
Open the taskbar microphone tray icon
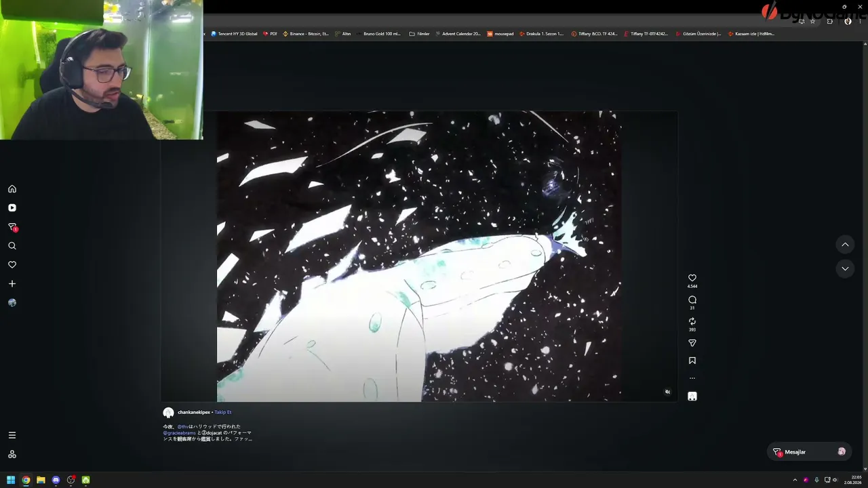(816, 480)
